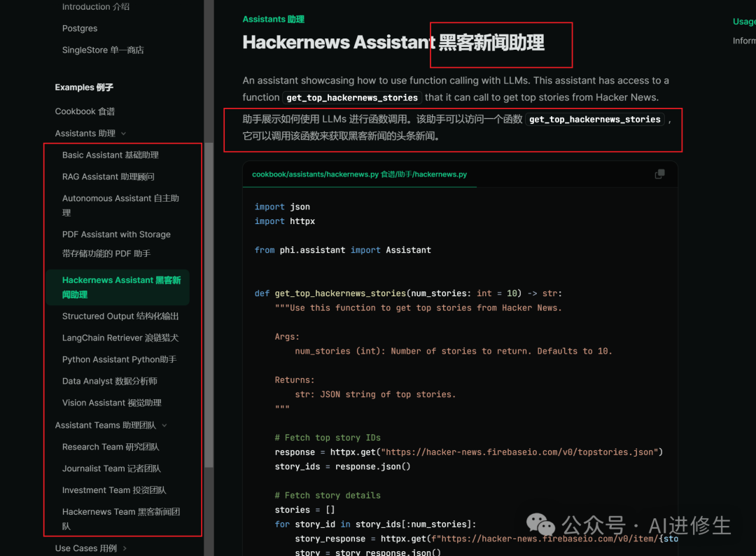Click the sidebar vertical scrollbar thumb

coord(209,305)
